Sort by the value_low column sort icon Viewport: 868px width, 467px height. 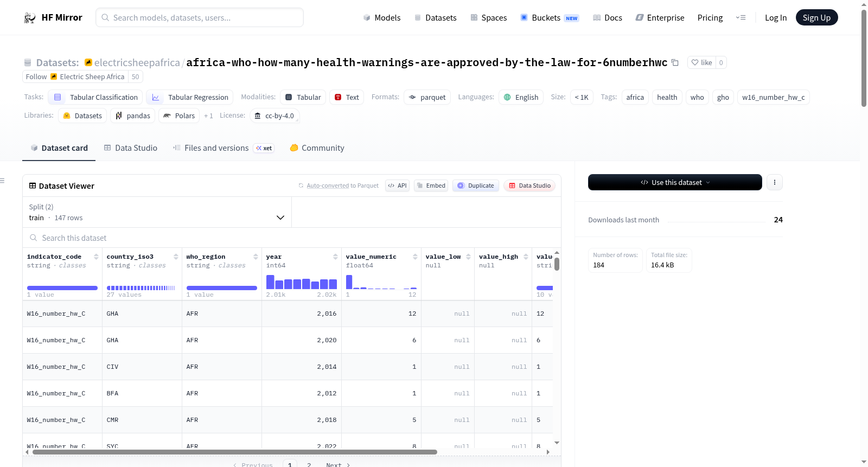click(x=468, y=257)
